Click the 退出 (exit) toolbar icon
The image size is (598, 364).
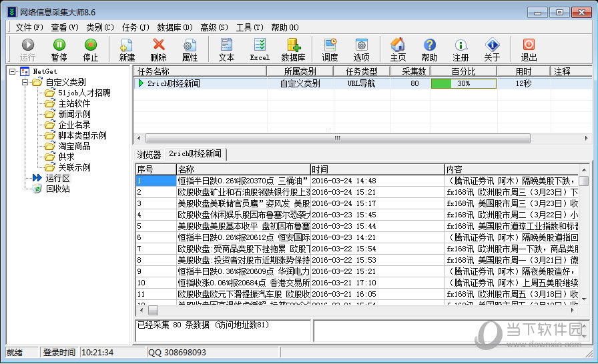529,49
